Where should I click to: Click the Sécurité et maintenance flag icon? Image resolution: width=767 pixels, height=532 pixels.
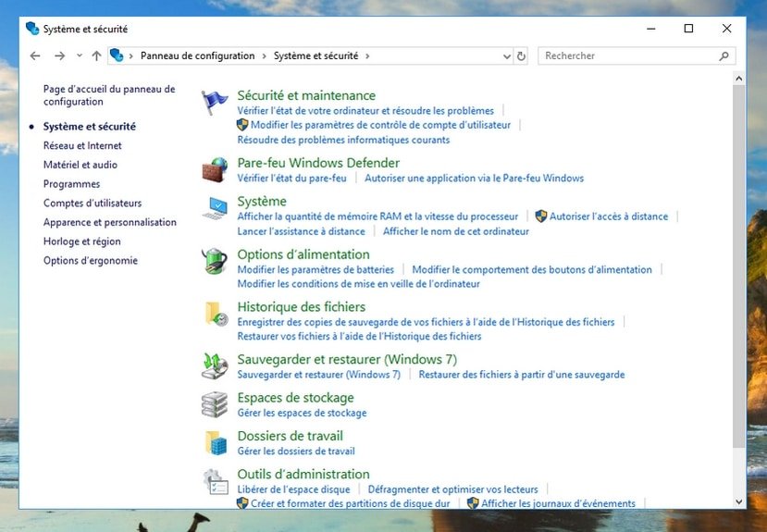[215, 102]
